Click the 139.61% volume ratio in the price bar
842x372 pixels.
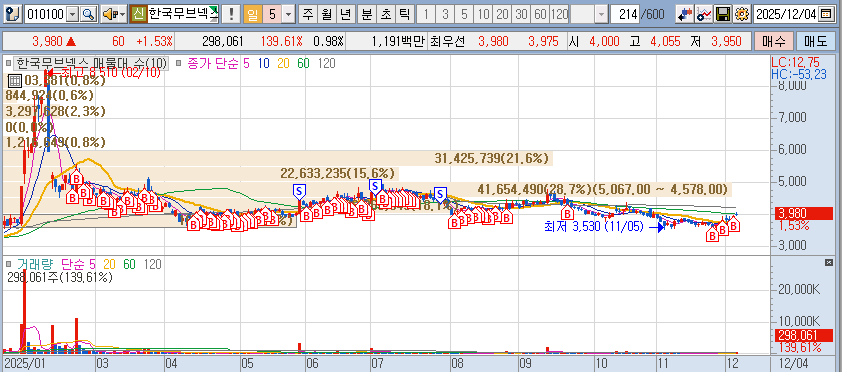tap(281, 41)
